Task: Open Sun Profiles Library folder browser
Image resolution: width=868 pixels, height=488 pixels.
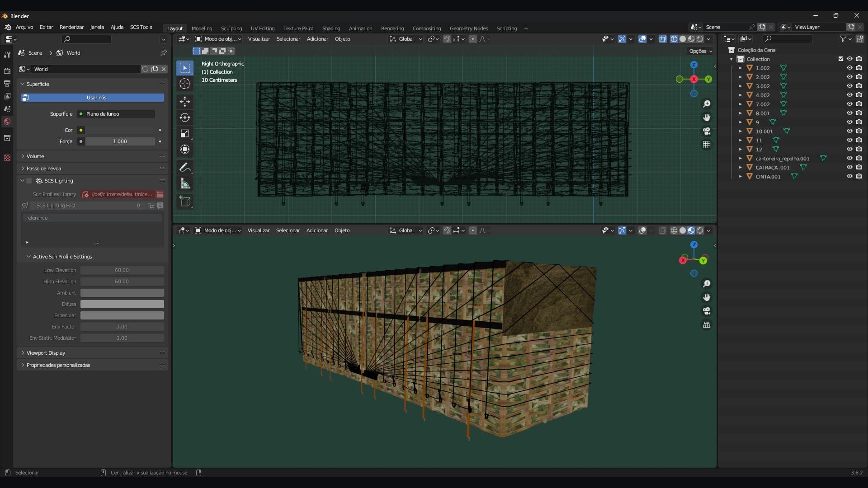Action: point(160,194)
